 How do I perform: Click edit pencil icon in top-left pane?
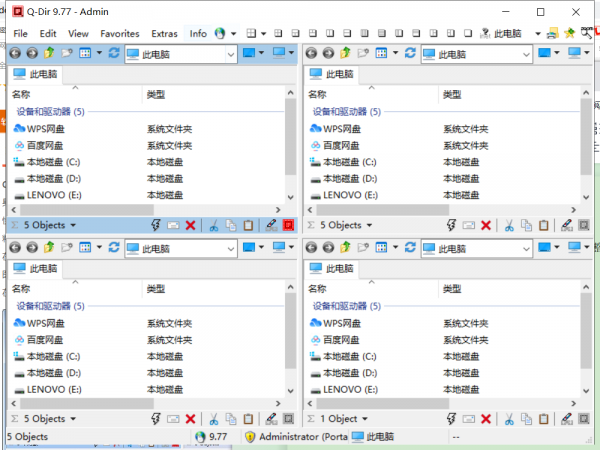[x=271, y=225]
